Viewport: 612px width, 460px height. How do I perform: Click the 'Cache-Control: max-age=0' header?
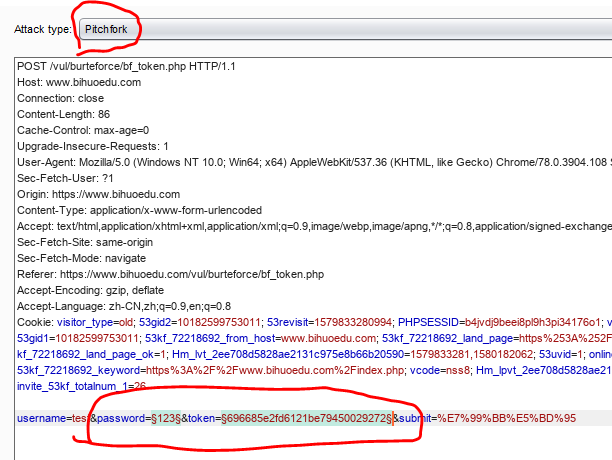pyautogui.click(x=83, y=130)
